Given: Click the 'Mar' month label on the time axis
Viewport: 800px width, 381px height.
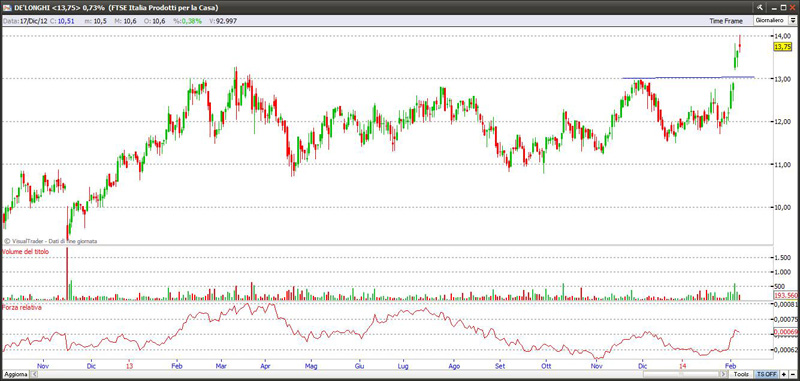Looking at the screenshot, I should [221, 366].
